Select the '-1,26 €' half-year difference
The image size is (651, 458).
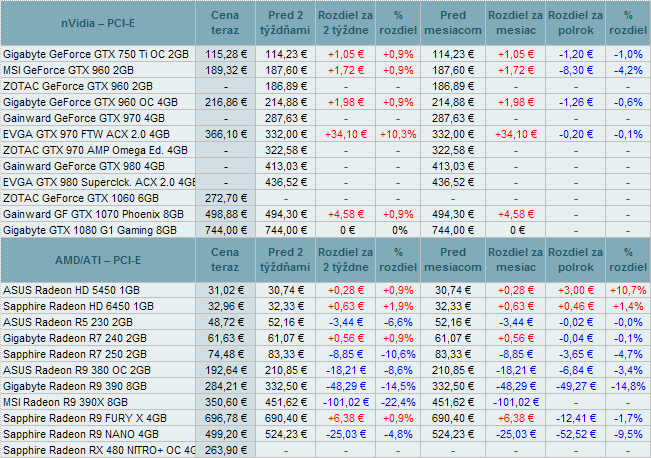(x=576, y=102)
